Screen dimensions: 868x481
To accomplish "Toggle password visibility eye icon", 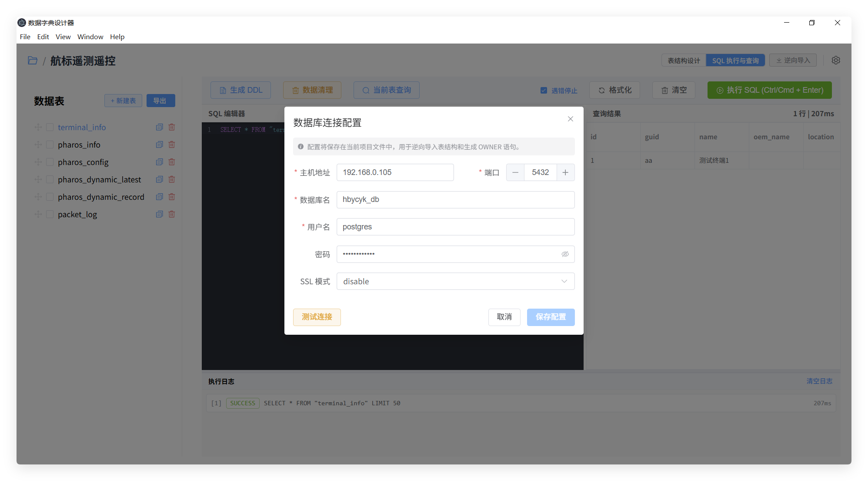I will tap(565, 254).
